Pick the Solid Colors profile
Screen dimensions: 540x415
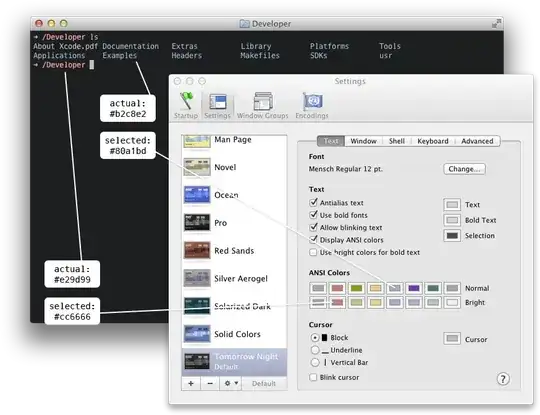tap(234, 334)
